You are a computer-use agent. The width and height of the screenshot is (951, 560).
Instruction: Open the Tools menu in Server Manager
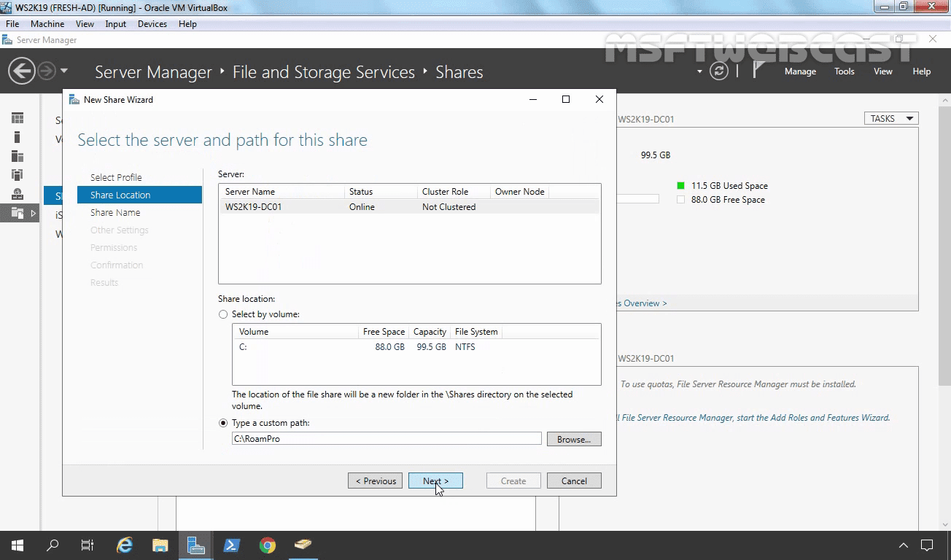[845, 71]
